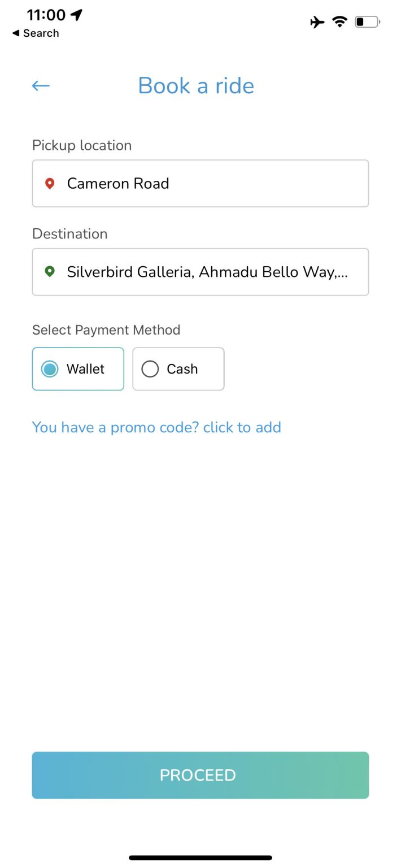Expand the truncated destination address field

pyautogui.click(x=200, y=272)
